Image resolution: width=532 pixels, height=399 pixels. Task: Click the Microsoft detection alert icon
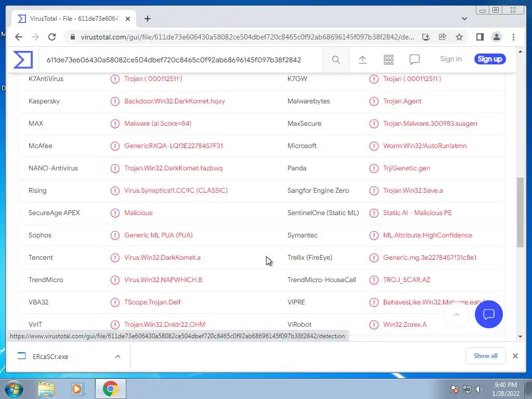(x=374, y=146)
